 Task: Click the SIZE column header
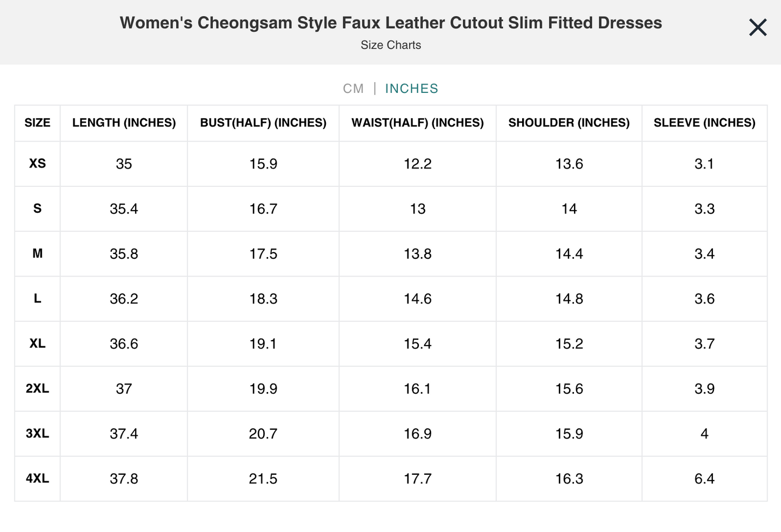(37, 123)
